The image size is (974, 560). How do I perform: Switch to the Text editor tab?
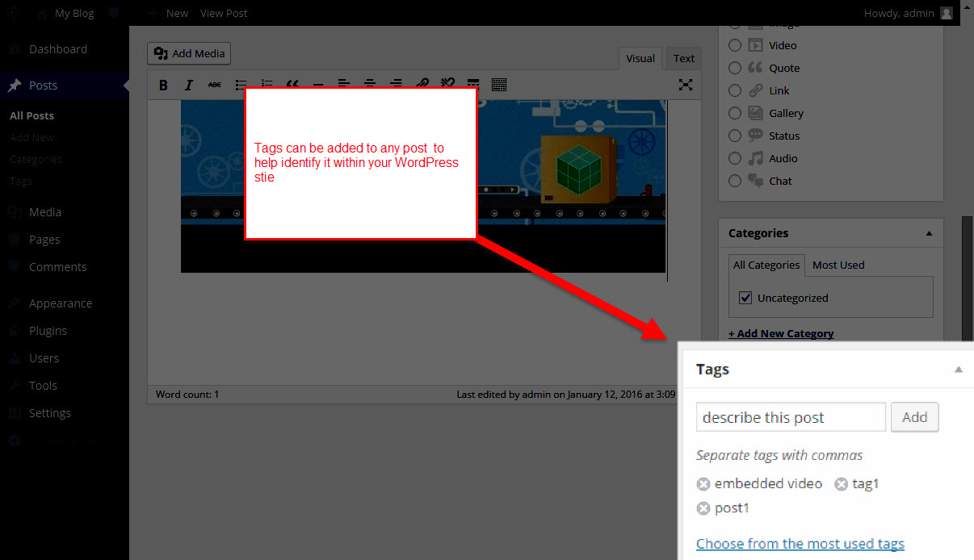(683, 58)
